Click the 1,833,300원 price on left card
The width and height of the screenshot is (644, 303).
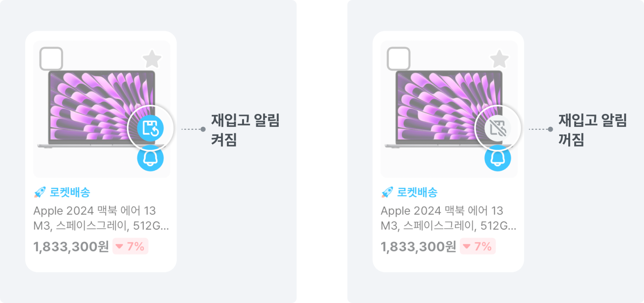[x=71, y=247]
